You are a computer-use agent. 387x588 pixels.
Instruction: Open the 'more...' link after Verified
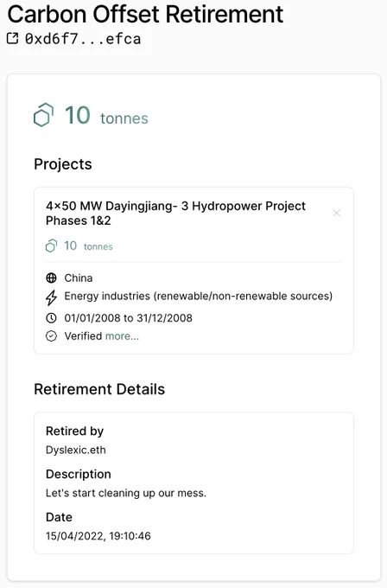pyautogui.click(x=122, y=336)
